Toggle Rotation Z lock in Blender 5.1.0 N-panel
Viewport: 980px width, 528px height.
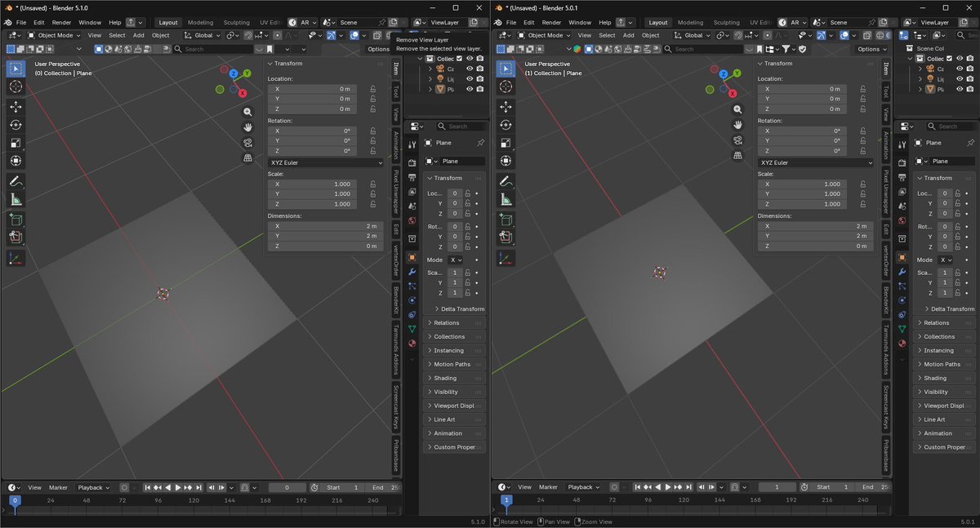pyautogui.click(x=372, y=151)
